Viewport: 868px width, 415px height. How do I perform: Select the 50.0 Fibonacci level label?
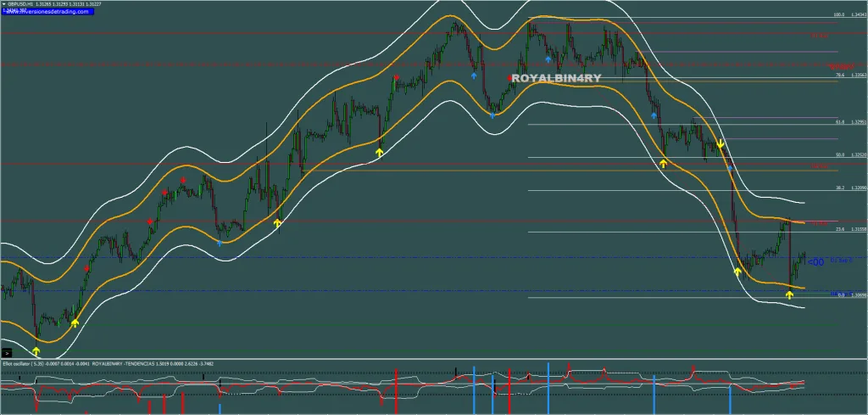839,154
